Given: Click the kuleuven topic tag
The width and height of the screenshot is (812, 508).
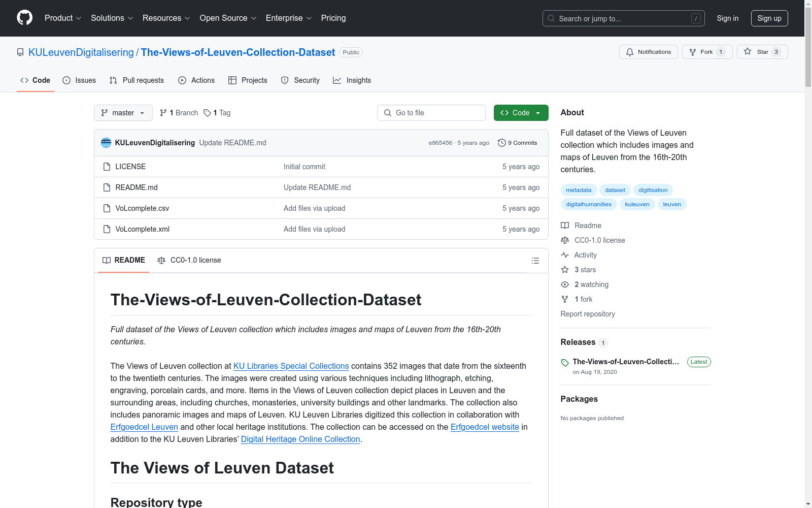Looking at the screenshot, I should click(637, 204).
